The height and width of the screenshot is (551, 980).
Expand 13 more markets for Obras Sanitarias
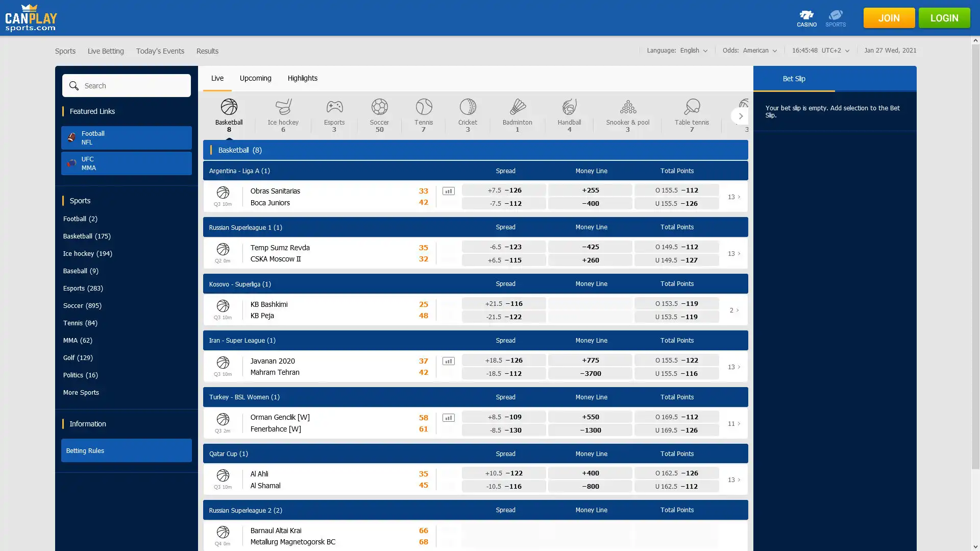(x=734, y=197)
